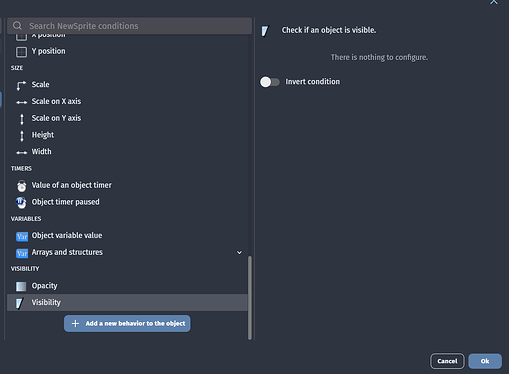Toggle the Invert condition switch

point(270,82)
